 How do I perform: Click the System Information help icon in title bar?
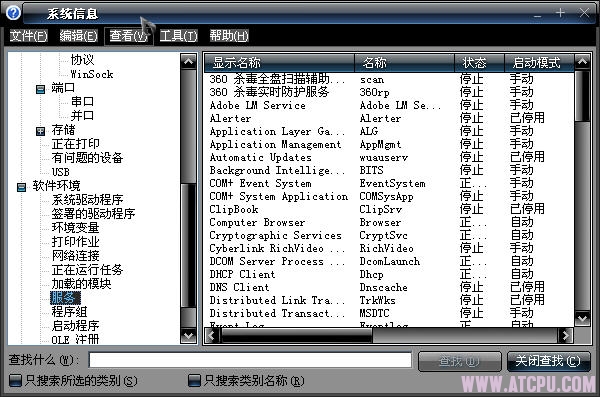point(14,13)
